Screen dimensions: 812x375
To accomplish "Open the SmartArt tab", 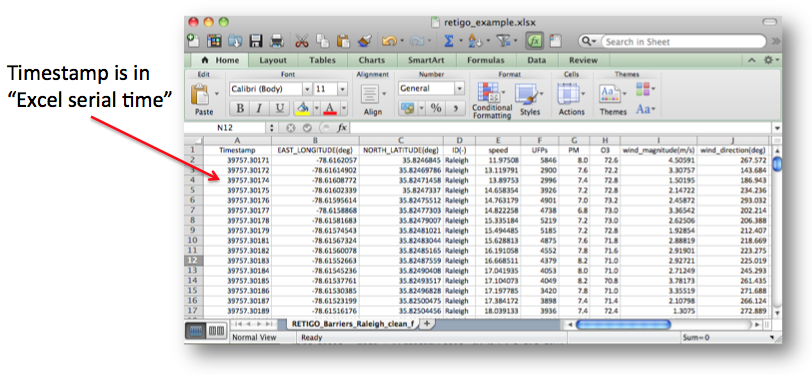I will (426, 60).
